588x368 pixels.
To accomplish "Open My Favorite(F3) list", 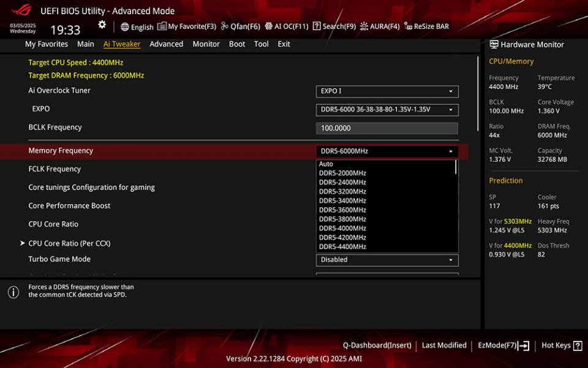I will click(x=192, y=26).
